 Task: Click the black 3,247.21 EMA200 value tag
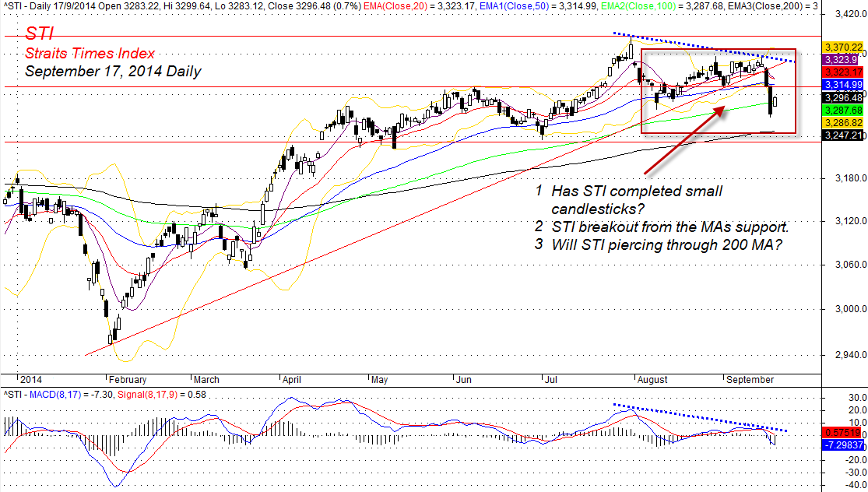click(843, 135)
